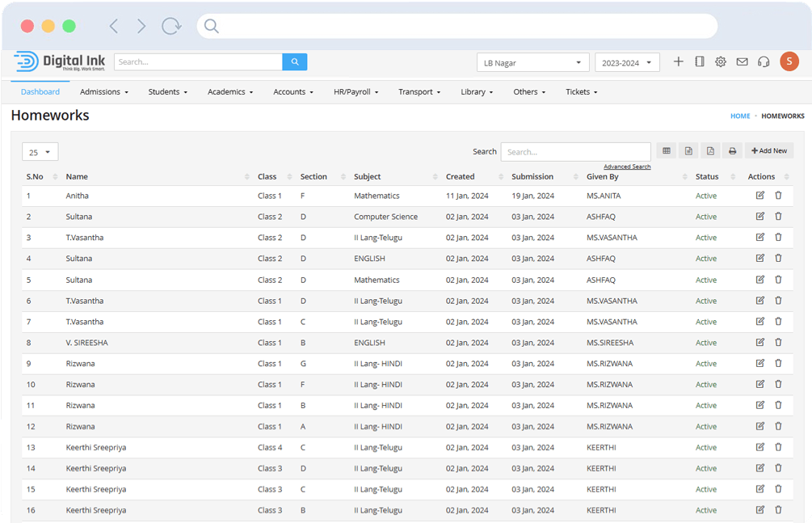The image size is (812, 523).
Task: Click the notebook icon next to the plus
Action: 700,61
